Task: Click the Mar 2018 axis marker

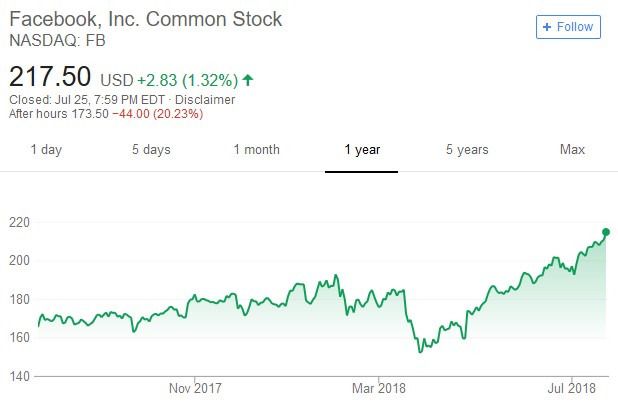Action: click(x=379, y=388)
